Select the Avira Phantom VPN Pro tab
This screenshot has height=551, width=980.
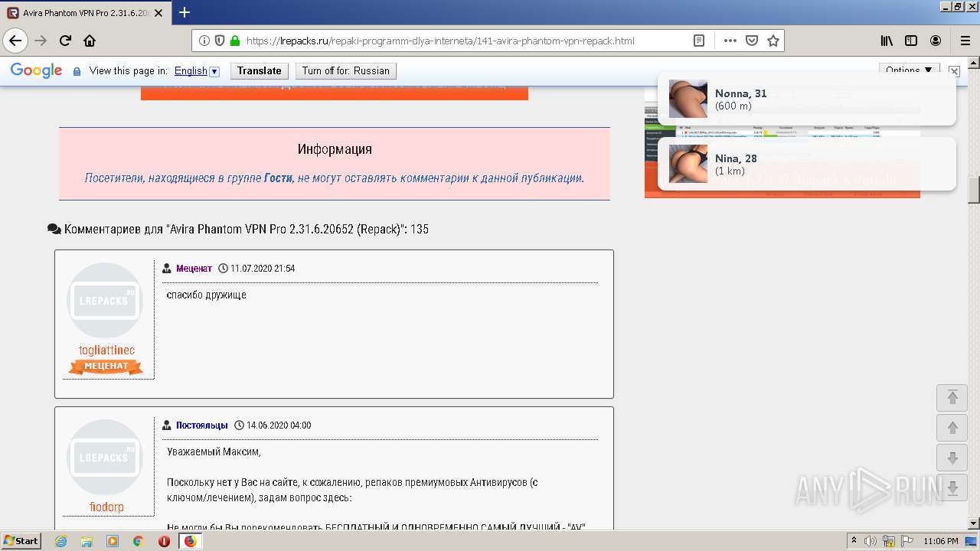pos(87,13)
